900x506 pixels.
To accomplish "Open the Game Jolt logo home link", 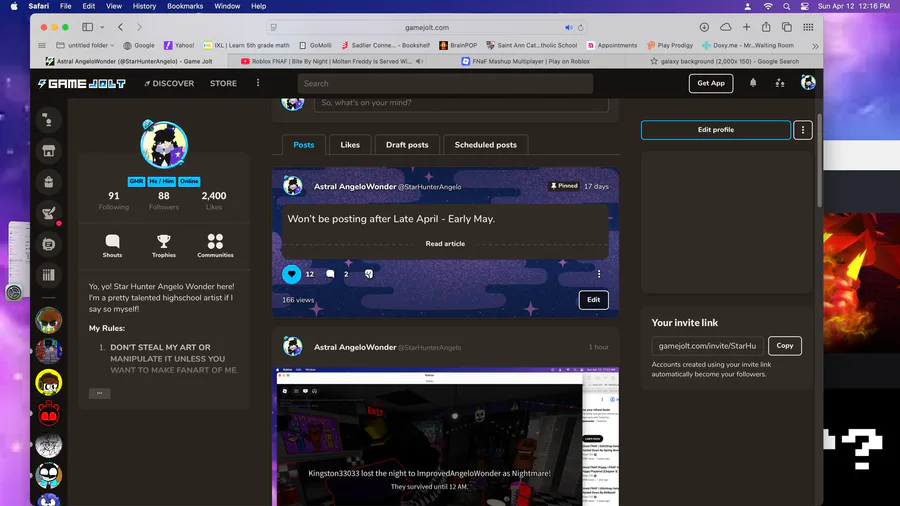I will [82, 84].
